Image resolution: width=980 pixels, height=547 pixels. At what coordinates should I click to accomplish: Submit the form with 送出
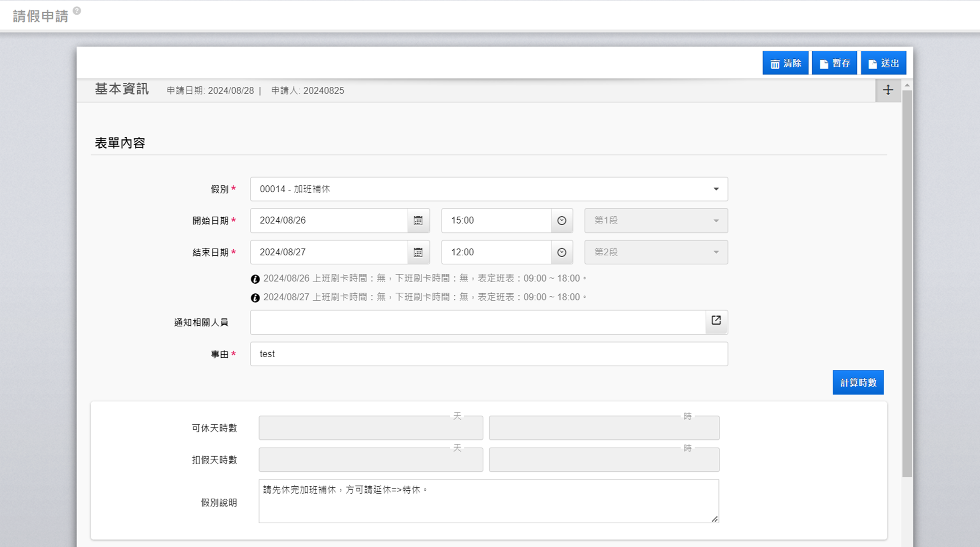coord(883,63)
